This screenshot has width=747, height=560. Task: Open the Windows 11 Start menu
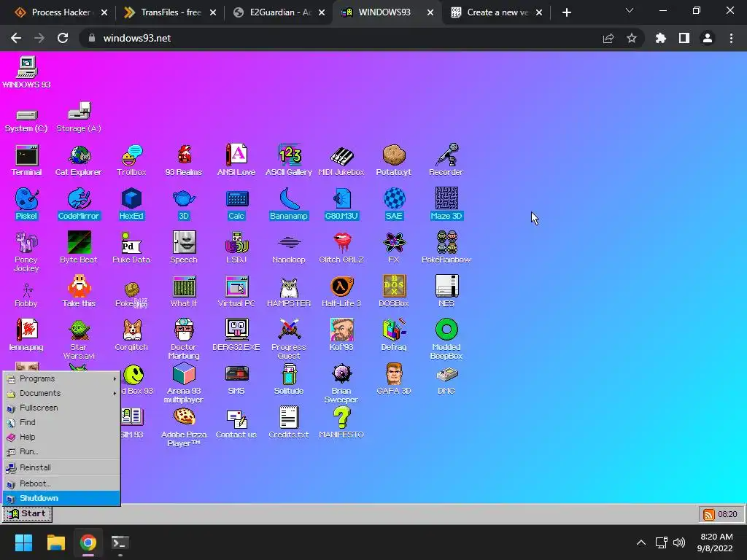[x=23, y=542]
